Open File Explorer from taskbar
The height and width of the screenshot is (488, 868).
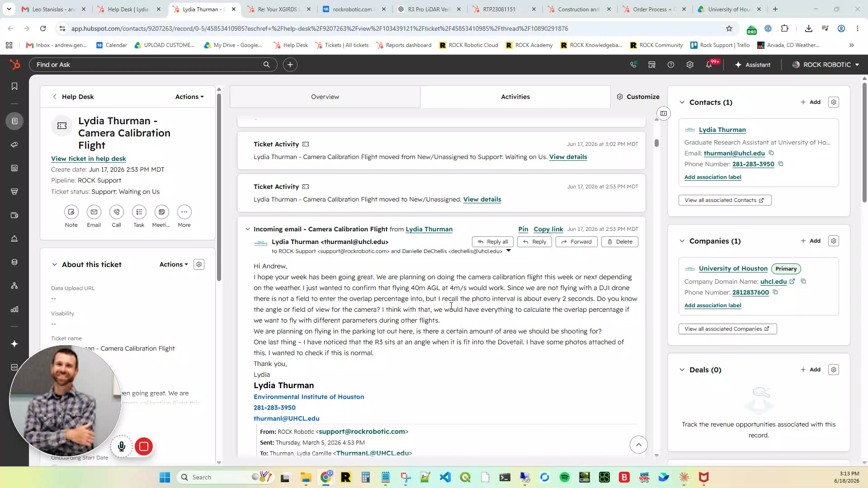[x=306, y=477]
